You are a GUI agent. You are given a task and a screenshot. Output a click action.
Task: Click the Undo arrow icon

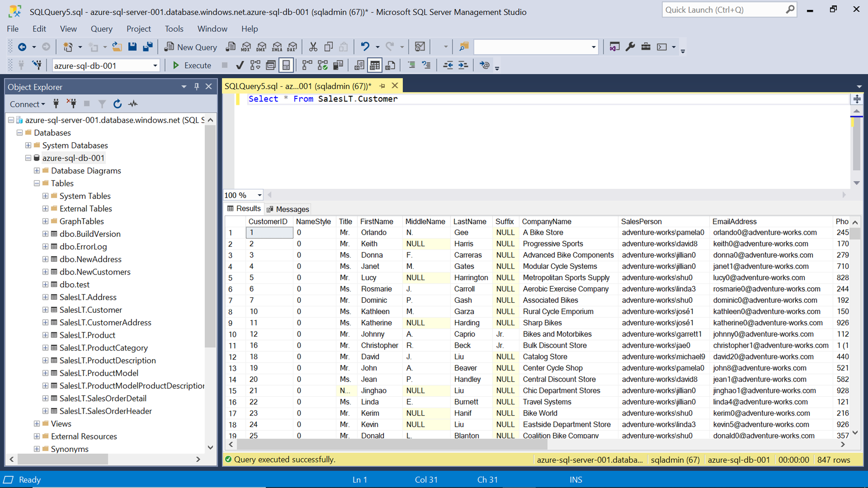tap(365, 47)
